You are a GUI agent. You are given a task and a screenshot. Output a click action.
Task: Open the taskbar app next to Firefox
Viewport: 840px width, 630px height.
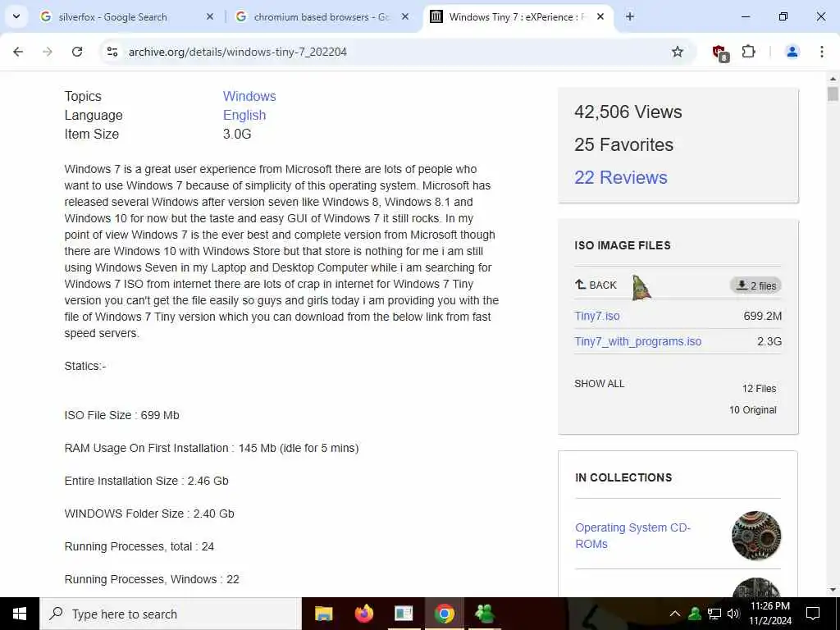tap(404, 614)
